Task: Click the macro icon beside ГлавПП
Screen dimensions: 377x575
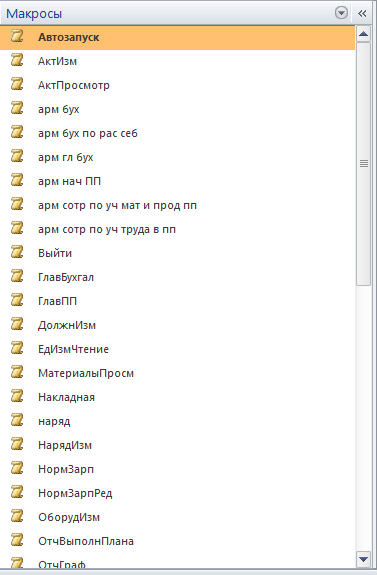Action: click(17, 300)
